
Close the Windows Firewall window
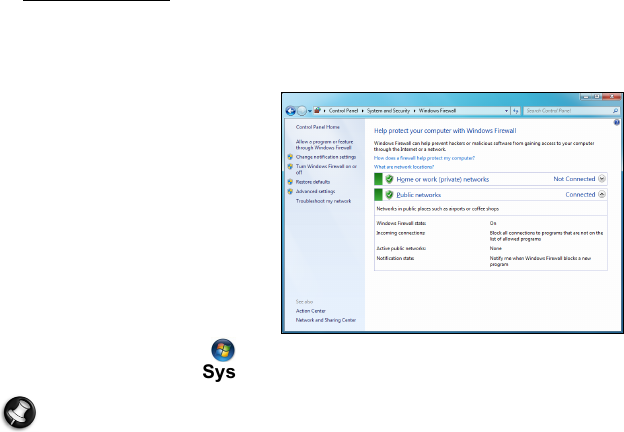[x=612, y=97]
